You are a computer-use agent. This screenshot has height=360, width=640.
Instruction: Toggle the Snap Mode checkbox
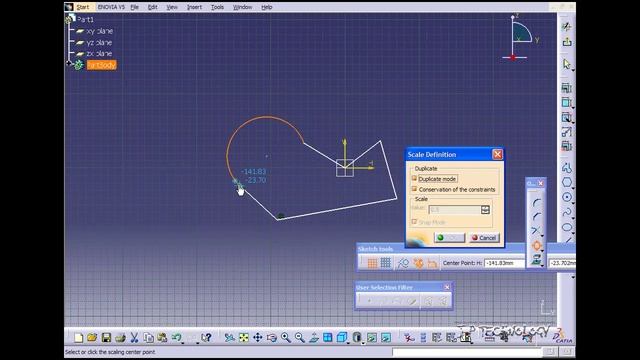coord(414,222)
